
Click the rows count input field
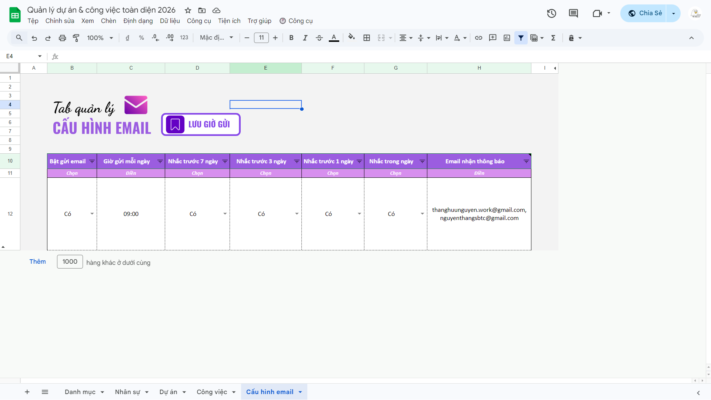pos(69,262)
